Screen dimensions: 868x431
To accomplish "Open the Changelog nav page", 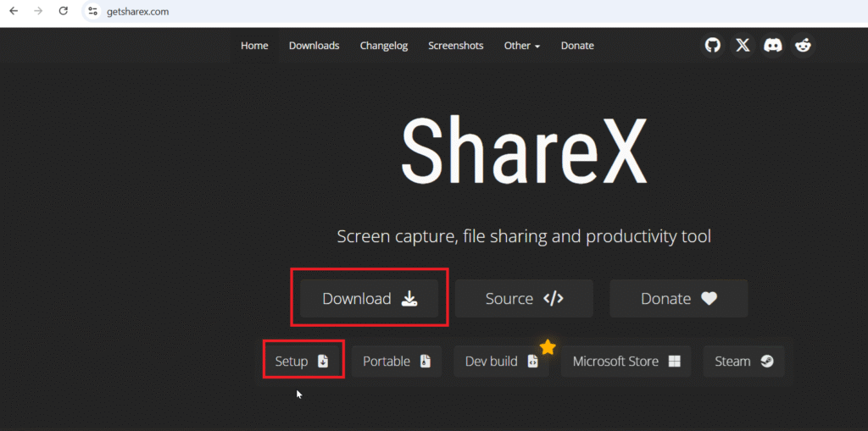I will (383, 46).
